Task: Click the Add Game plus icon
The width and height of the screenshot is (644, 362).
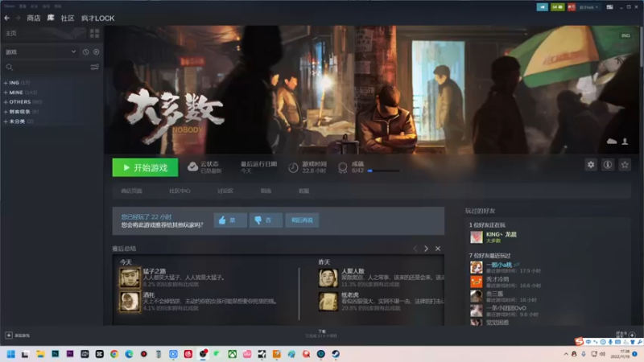Action: (9, 335)
